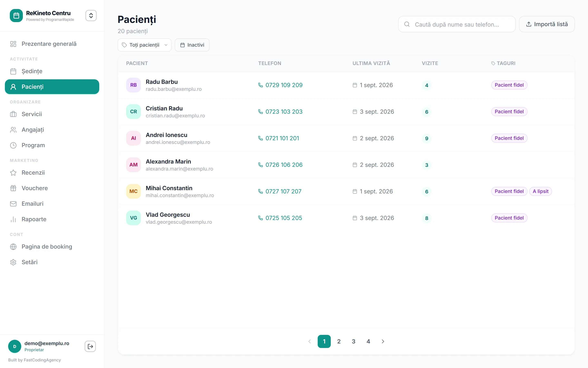Click the D user avatar
The image size is (588, 368).
pyautogui.click(x=14, y=346)
